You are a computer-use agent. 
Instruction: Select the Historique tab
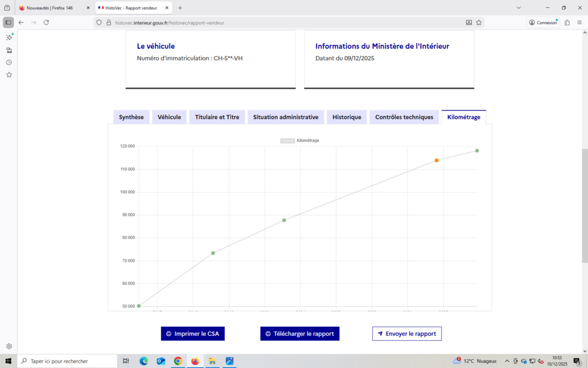pos(346,117)
